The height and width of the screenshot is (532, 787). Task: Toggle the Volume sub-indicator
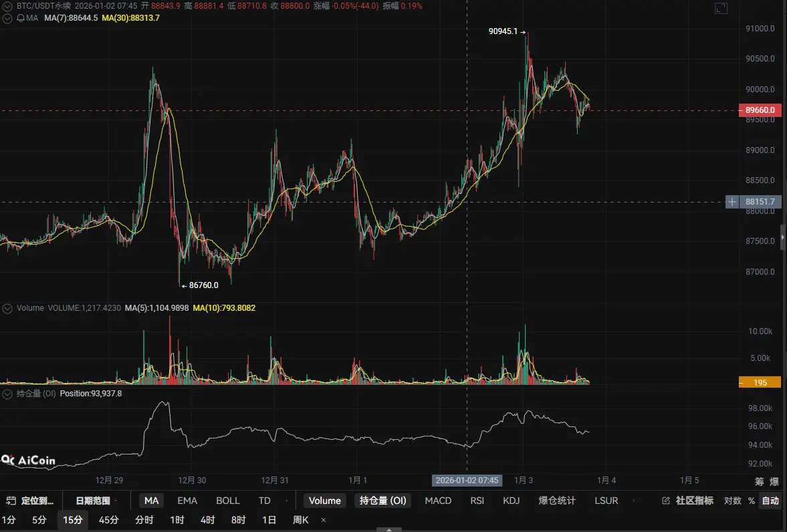(x=325, y=501)
